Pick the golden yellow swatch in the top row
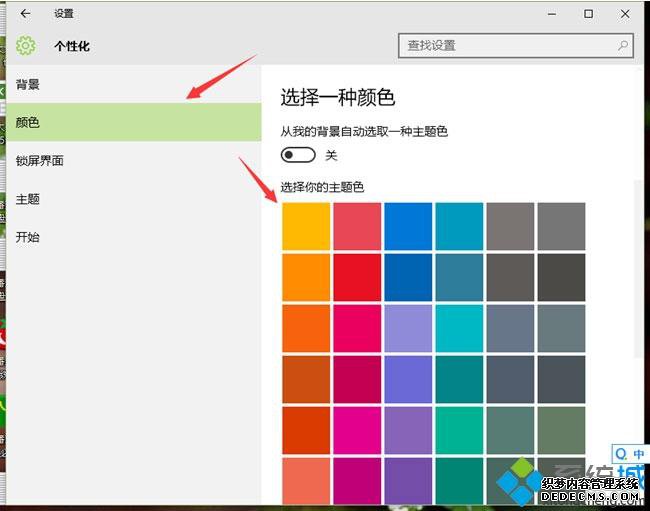Viewport: 650px width, 511px height. [x=306, y=226]
